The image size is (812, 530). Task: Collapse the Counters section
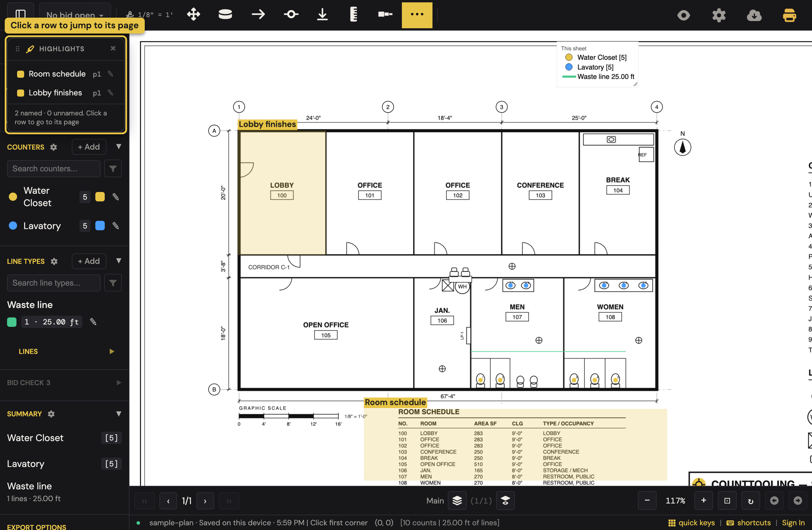coord(118,147)
